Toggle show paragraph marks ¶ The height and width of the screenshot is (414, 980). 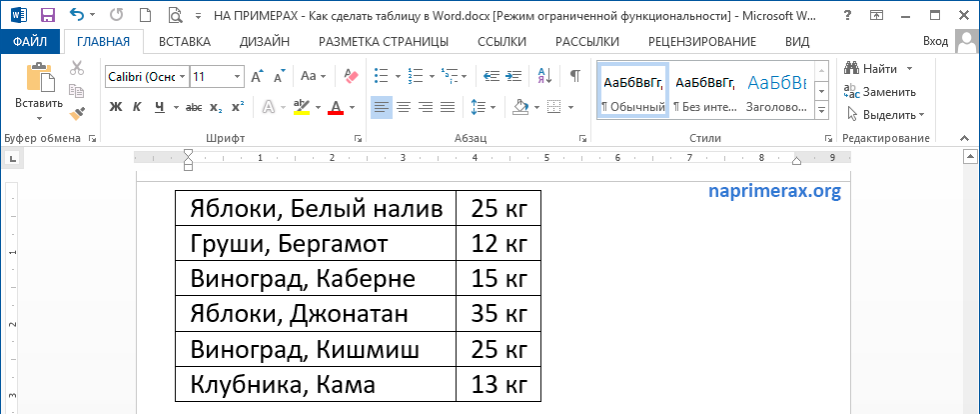[x=575, y=76]
